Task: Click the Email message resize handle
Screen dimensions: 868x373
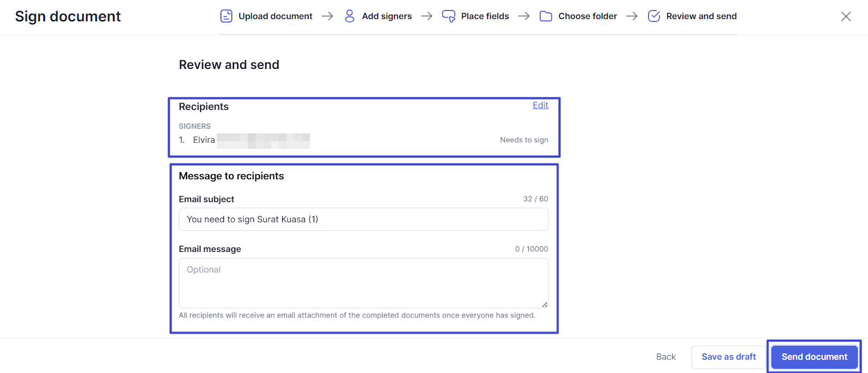Action: click(544, 305)
